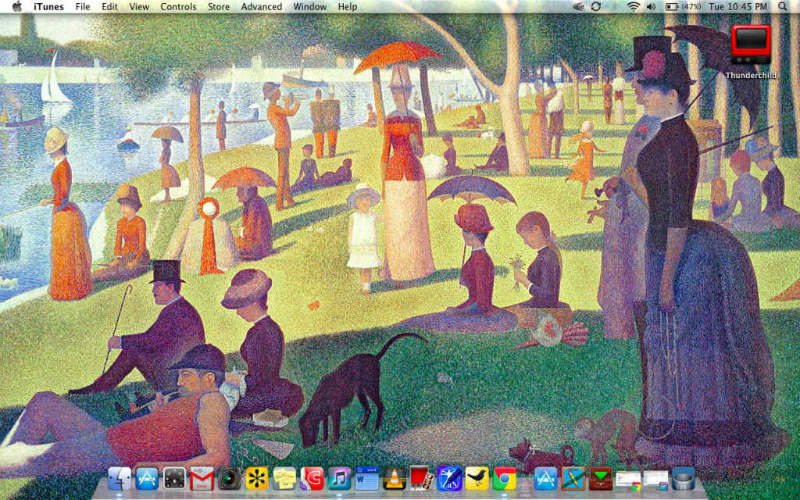
Task: Launch the red C app in Dock
Action: coord(312,479)
